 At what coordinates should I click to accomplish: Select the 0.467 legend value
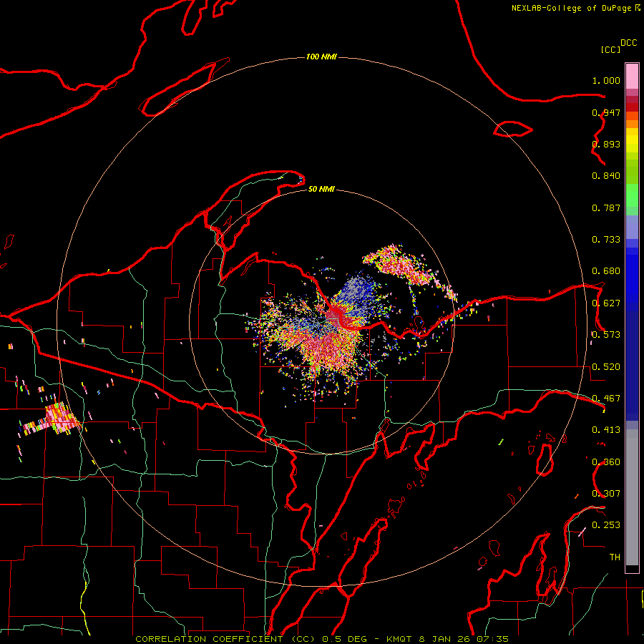[x=606, y=399]
